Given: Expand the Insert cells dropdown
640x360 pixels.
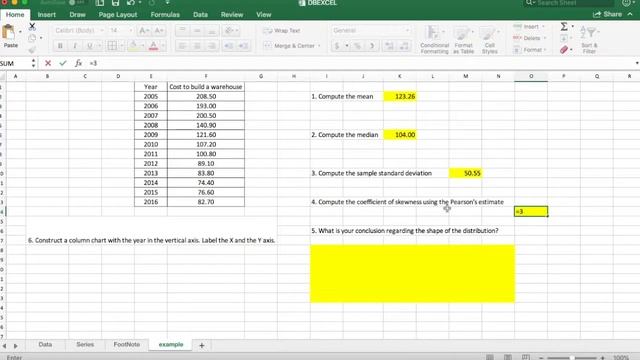Looking at the screenshot, I should point(543,27).
